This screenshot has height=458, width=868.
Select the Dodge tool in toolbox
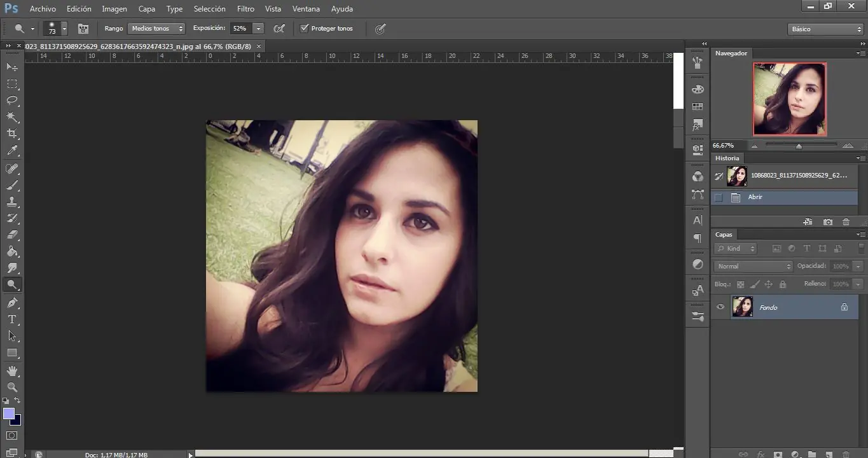[12, 285]
